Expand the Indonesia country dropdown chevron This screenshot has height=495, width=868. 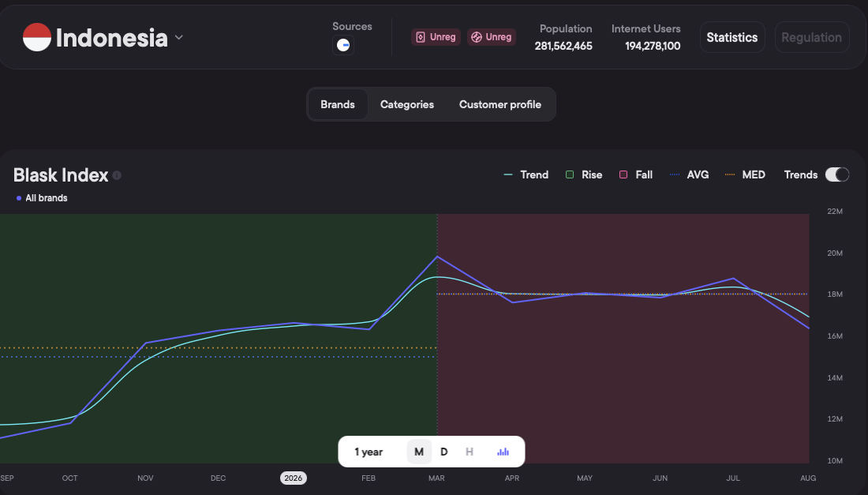click(x=179, y=38)
